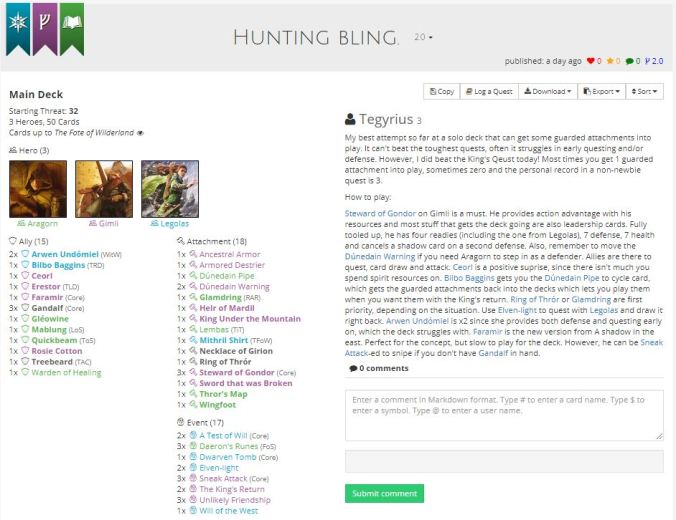Viewport: 676px width, 520px height.
Task: Open The King's Return event link
Action: (x=232, y=490)
